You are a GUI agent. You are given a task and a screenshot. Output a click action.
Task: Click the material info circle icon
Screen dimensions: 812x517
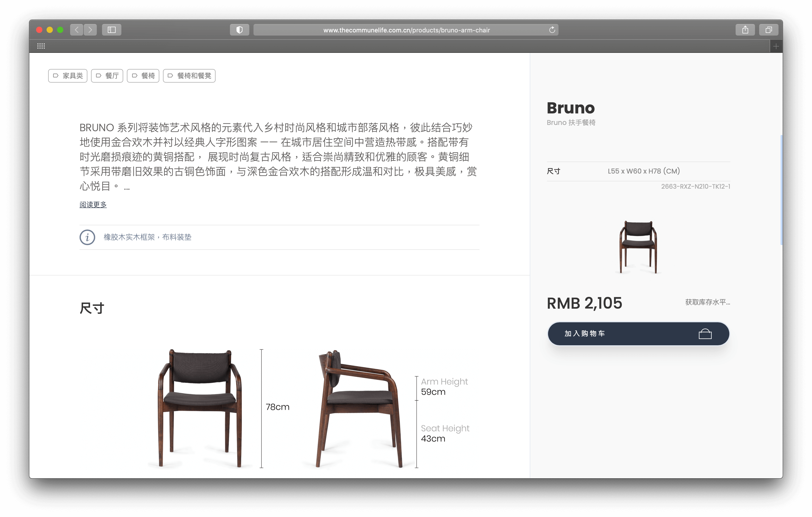[x=87, y=237]
